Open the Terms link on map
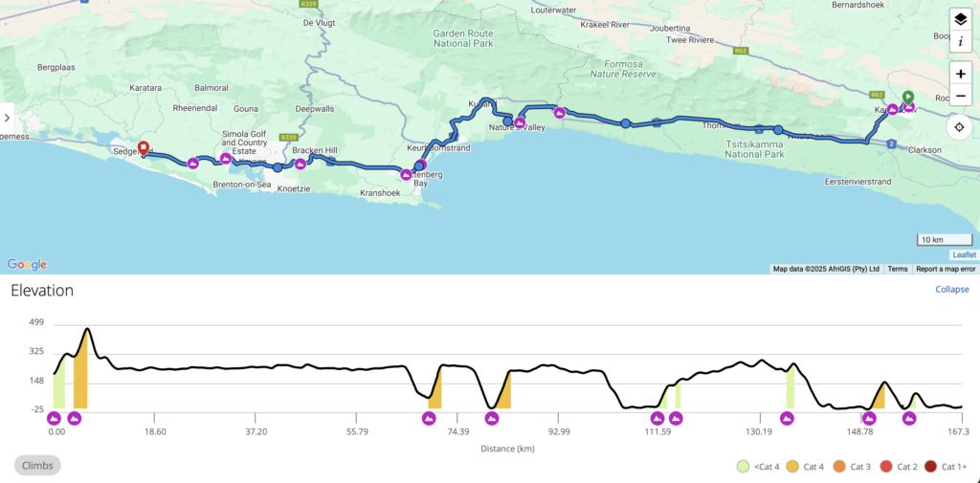Screen dimensions: 980x483 pyautogui.click(x=898, y=269)
